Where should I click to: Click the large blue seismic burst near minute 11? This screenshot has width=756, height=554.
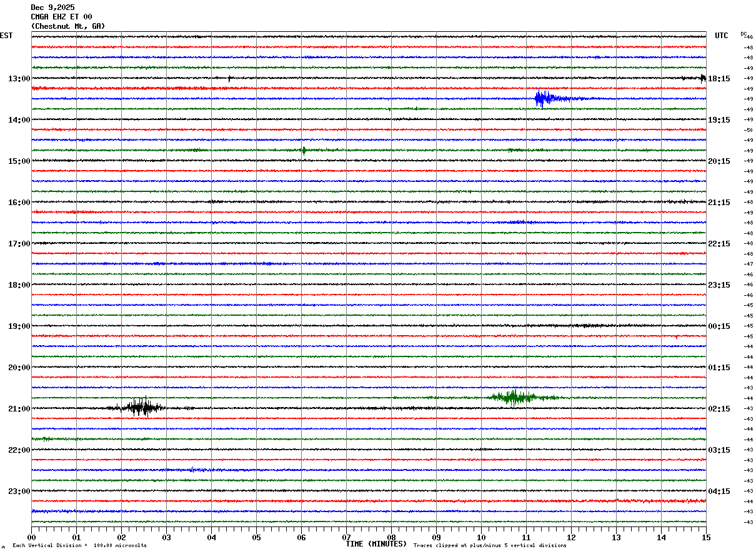(x=544, y=98)
